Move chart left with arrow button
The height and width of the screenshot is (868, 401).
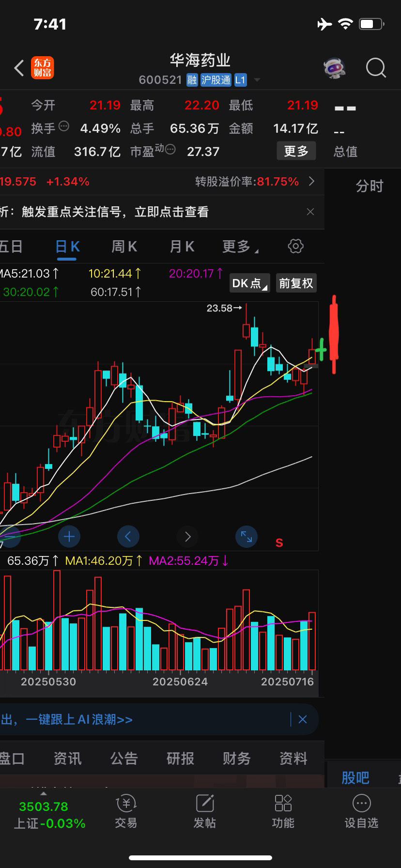coord(128,536)
